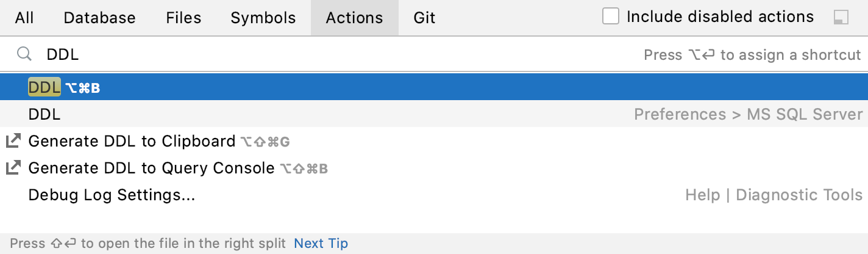Click the Help | Diagnostic Tools location label
Image resolution: width=868 pixels, height=254 pixels.
pos(774,195)
